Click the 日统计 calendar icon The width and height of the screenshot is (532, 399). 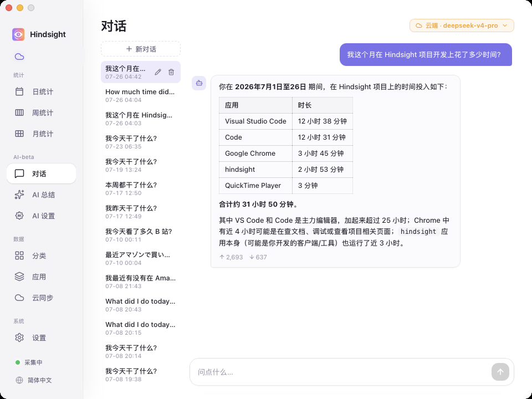pos(19,91)
